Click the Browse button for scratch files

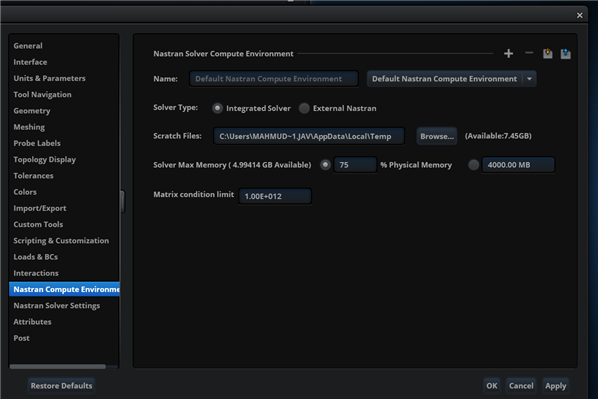click(437, 136)
